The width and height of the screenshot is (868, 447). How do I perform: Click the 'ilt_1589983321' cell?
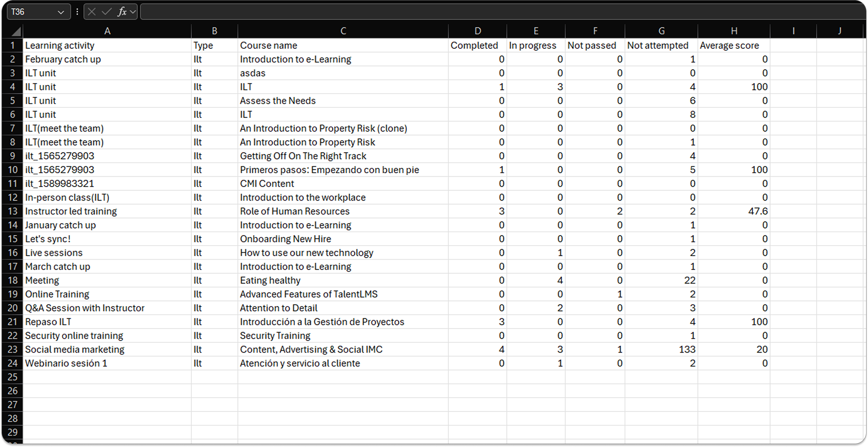point(107,184)
